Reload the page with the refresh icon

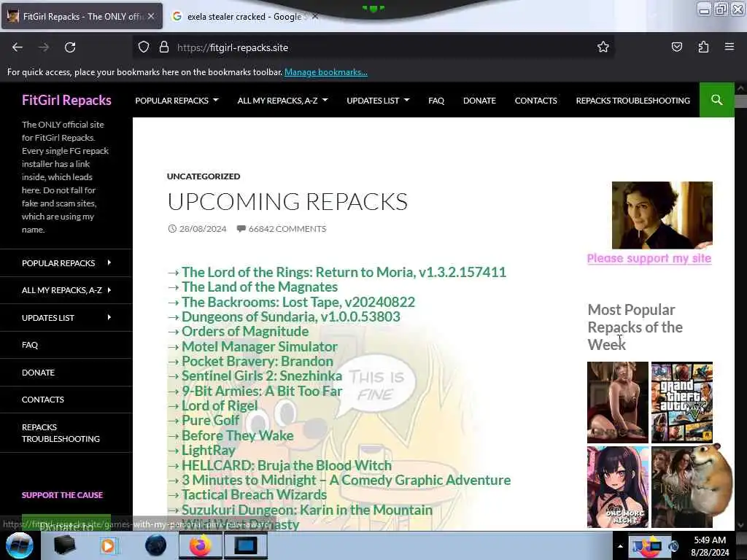coord(70,47)
